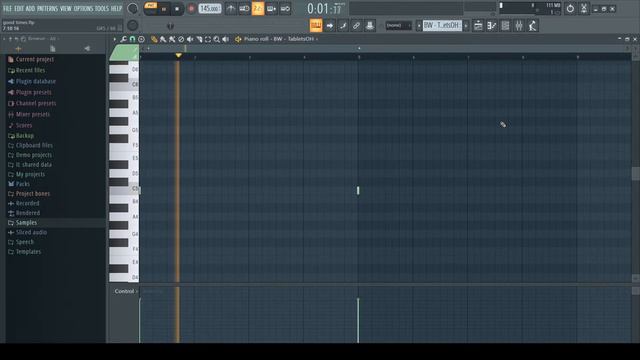Toggle blend recording overdub button
640x360 pixels.
click(x=271, y=9)
